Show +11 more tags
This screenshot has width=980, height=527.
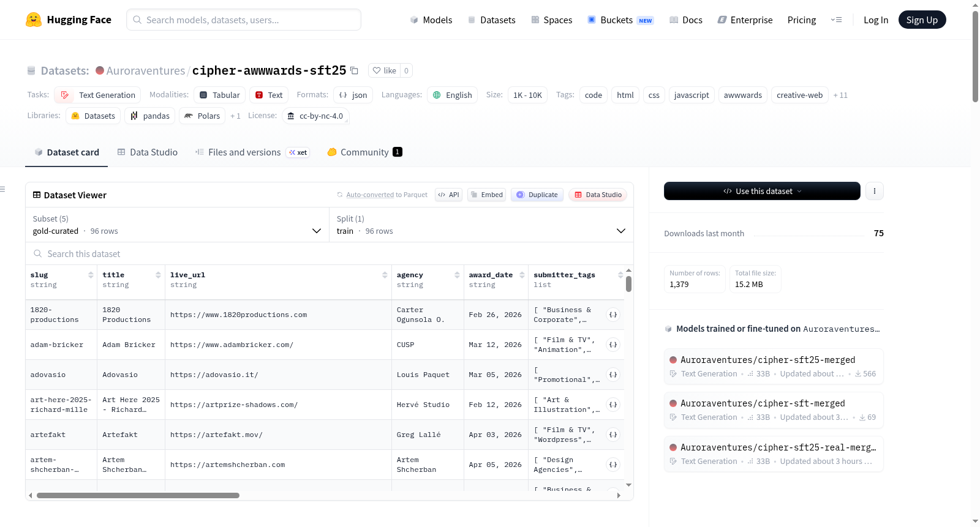[840, 95]
